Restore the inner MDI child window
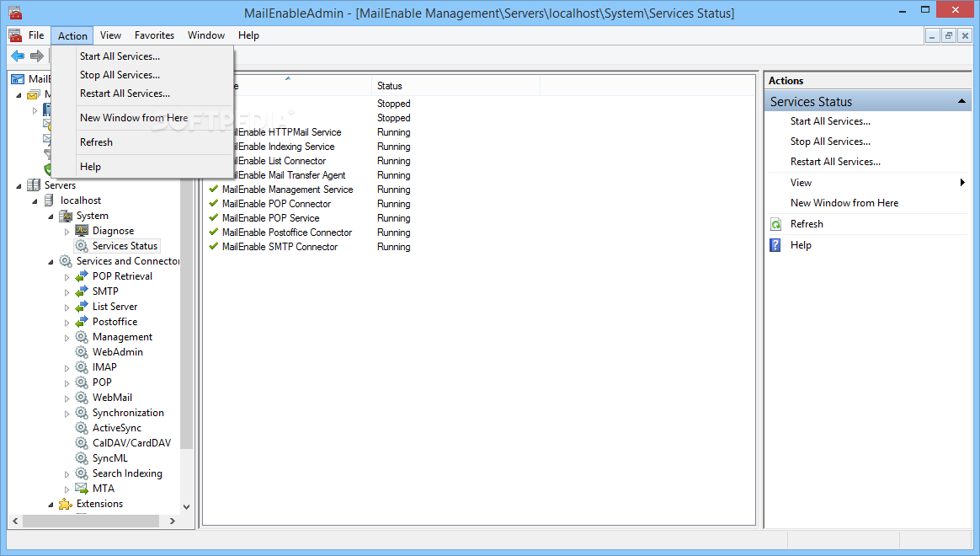This screenshot has height=556, width=980. pyautogui.click(x=949, y=35)
